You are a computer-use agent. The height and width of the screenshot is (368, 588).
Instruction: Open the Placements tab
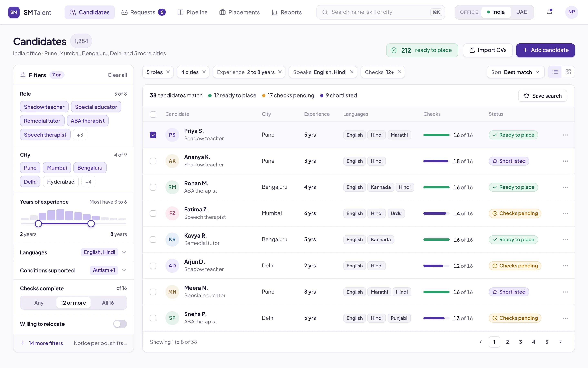click(239, 12)
